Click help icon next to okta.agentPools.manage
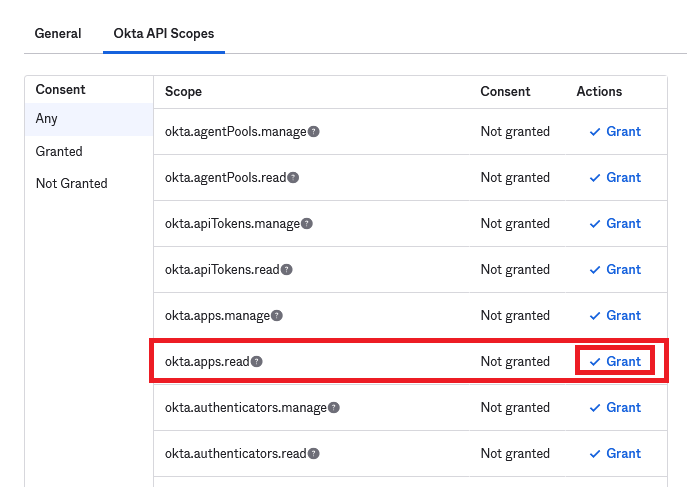687x487 pixels. tap(314, 132)
